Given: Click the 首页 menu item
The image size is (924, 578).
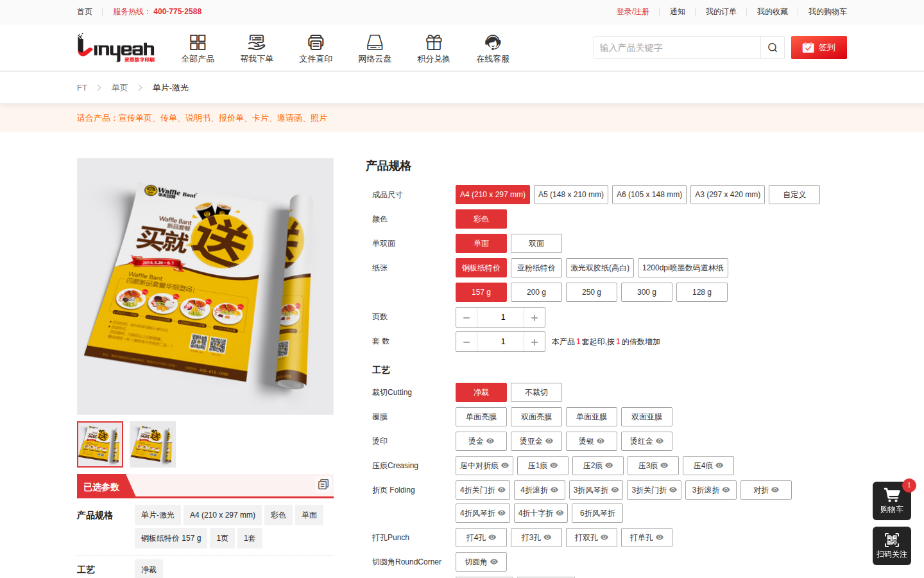Looking at the screenshot, I should tap(84, 12).
